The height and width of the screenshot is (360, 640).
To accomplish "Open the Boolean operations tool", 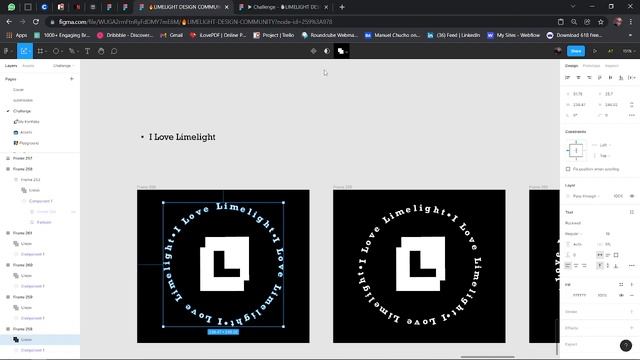I will click(341, 51).
